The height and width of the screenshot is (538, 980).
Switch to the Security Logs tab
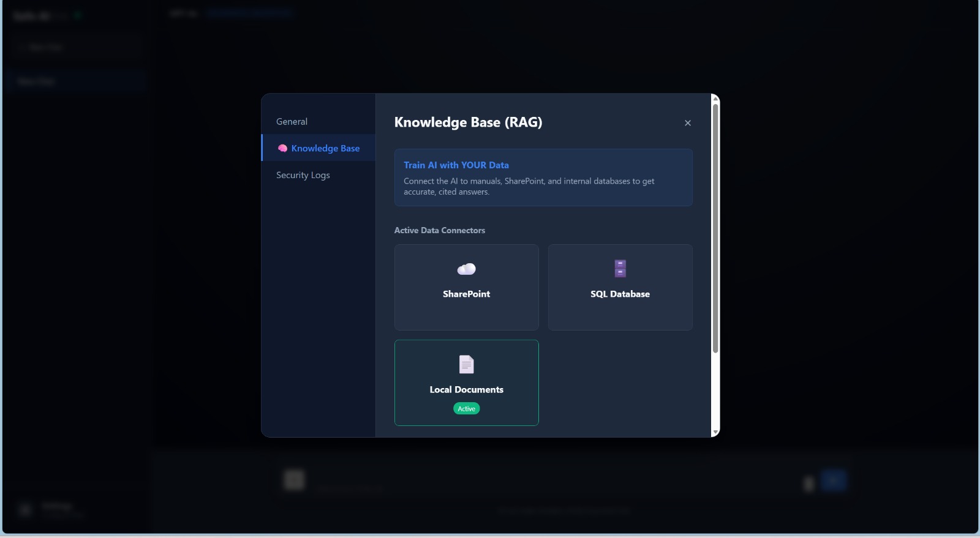pyautogui.click(x=303, y=175)
